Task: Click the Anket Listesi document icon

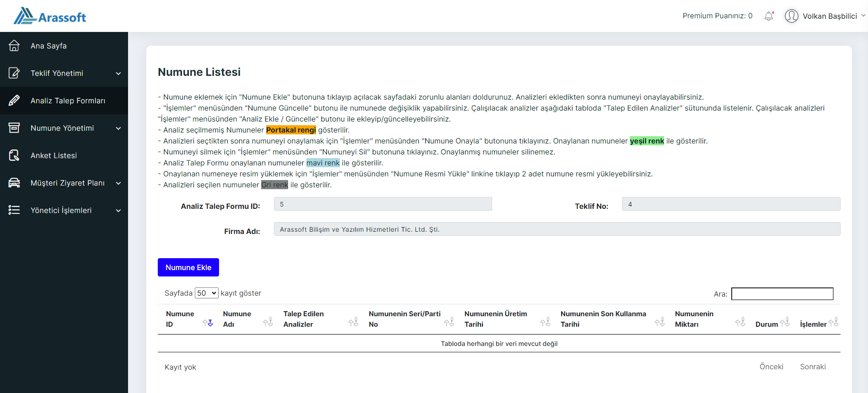Action: tap(14, 155)
